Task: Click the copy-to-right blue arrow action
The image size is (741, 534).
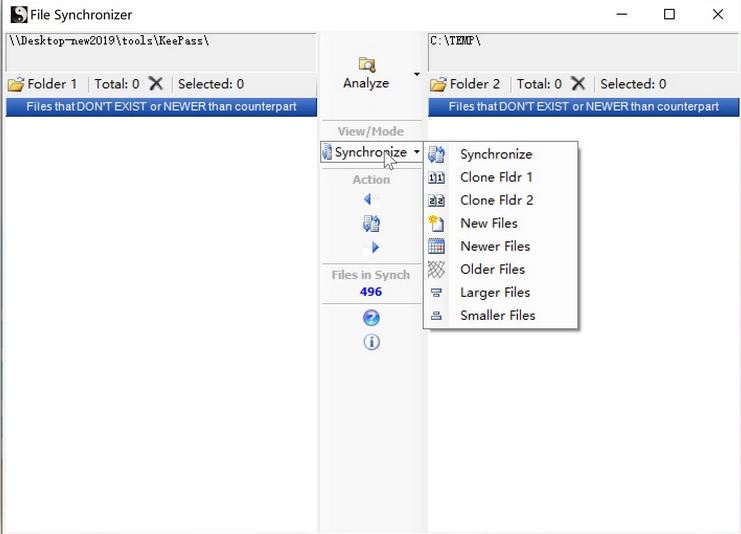Action: 373,247
